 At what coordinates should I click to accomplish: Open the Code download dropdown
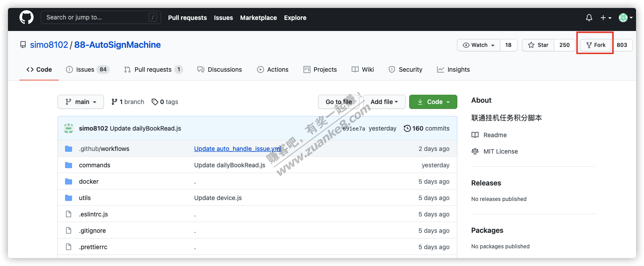433,102
